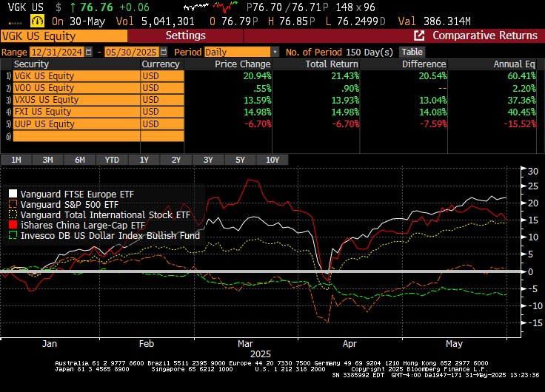Image resolution: width=545 pixels, height=392 pixels.
Task: Select the 5Y range button
Action: [x=240, y=160]
